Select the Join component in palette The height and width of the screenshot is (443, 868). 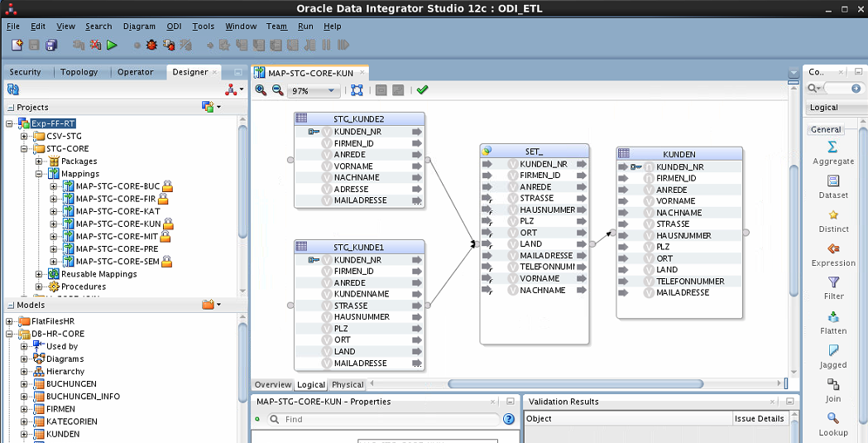[833, 390]
